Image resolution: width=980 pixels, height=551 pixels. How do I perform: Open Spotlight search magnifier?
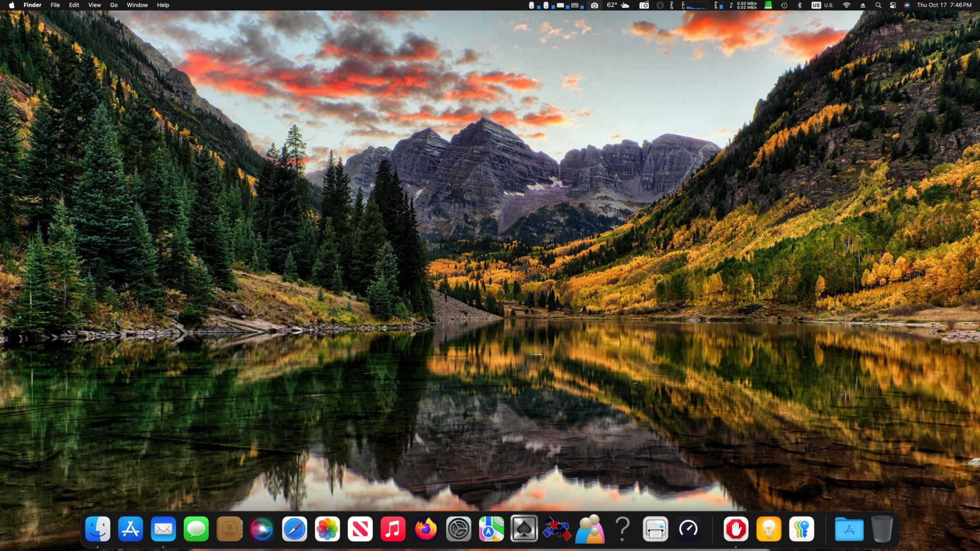coord(878,5)
